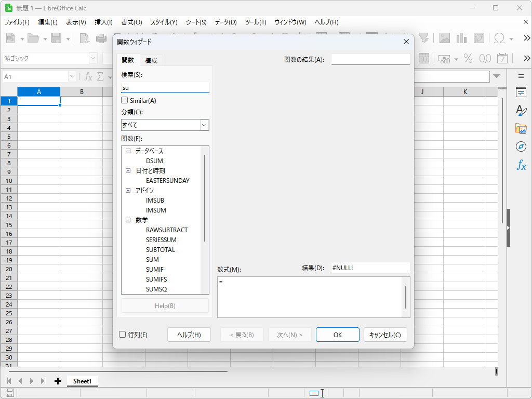Click inside the 検索 search field
Image resolution: width=532 pixels, height=399 pixels.
coord(165,88)
